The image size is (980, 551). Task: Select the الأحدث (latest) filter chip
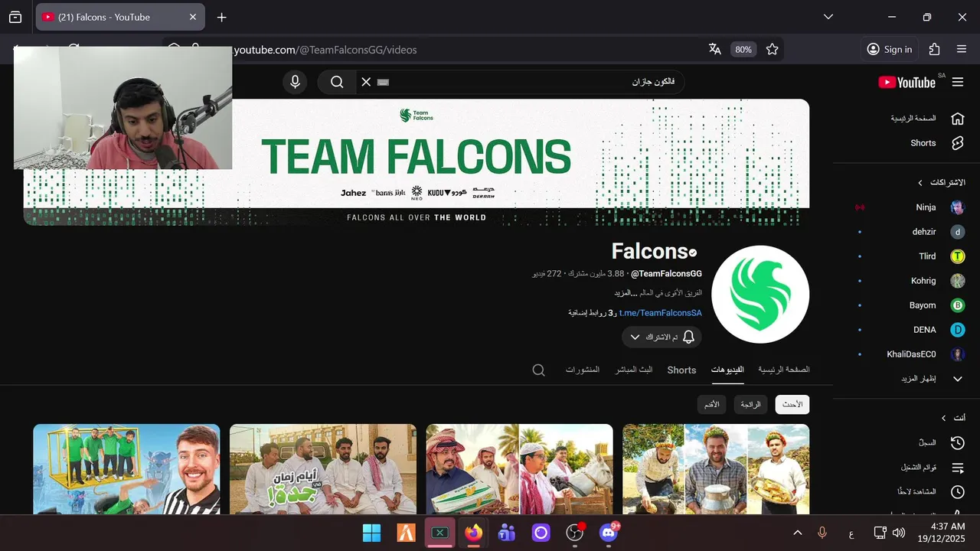coord(792,404)
